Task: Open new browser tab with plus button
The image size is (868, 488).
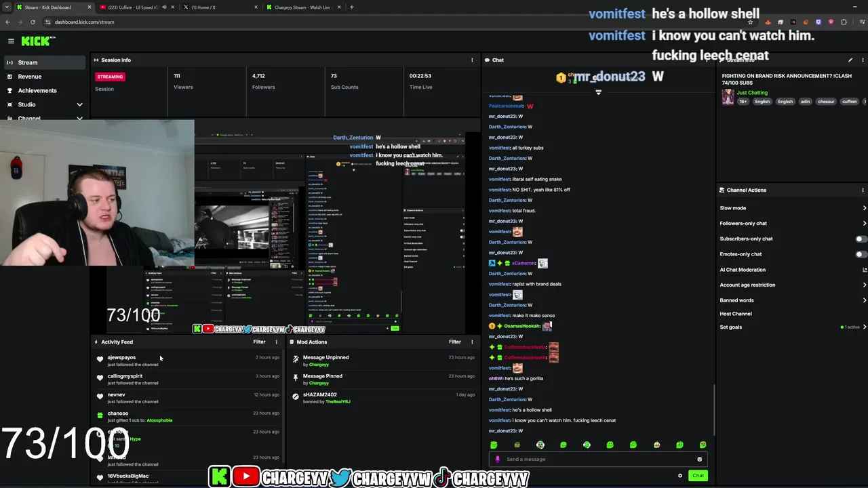Action: pyautogui.click(x=351, y=7)
